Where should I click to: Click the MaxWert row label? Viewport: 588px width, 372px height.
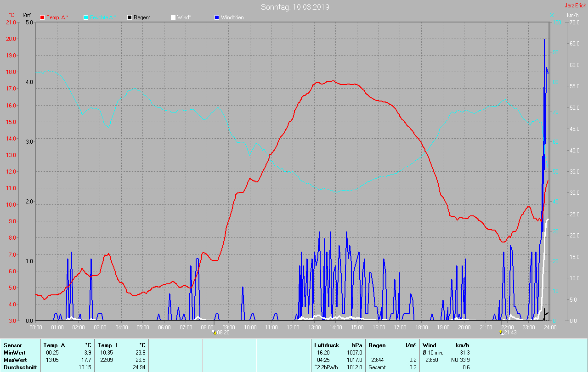(x=16, y=360)
